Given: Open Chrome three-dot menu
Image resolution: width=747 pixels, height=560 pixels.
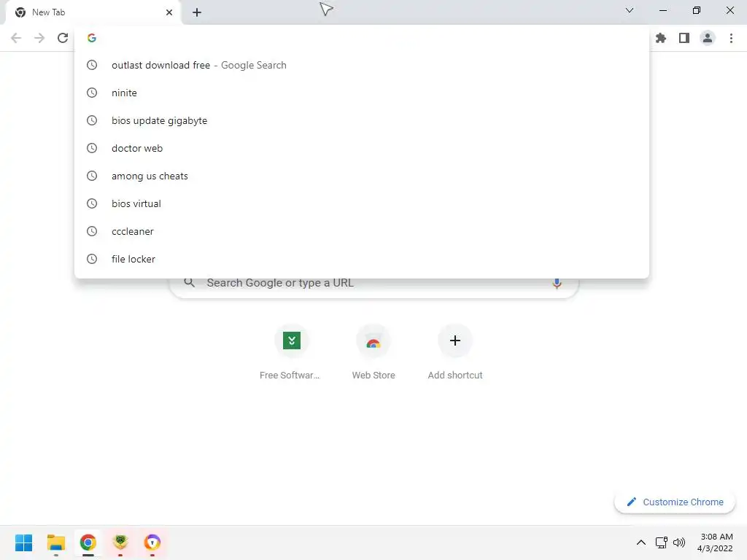Looking at the screenshot, I should click(x=731, y=38).
